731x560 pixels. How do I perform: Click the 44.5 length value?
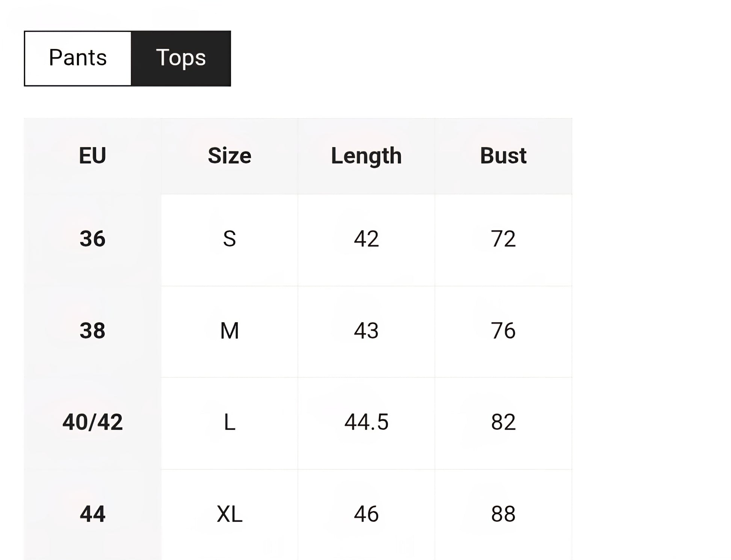point(366,422)
